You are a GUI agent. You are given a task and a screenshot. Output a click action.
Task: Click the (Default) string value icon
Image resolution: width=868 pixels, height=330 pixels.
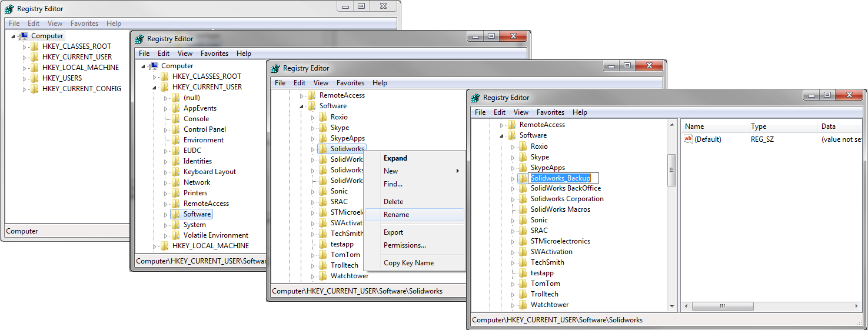[x=689, y=139]
